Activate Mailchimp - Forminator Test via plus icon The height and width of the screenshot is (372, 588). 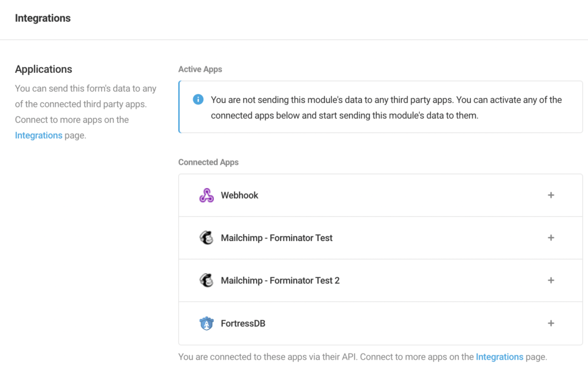[551, 238]
